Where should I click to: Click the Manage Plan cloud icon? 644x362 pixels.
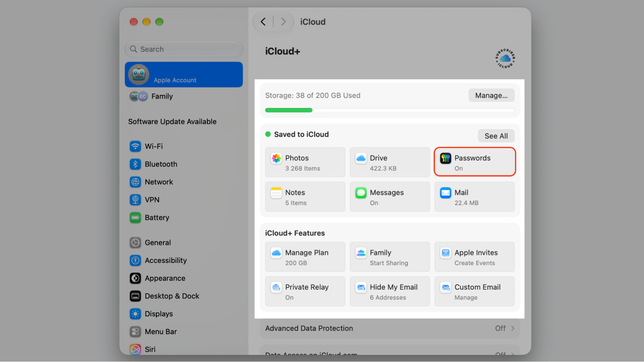pyautogui.click(x=276, y=253)
